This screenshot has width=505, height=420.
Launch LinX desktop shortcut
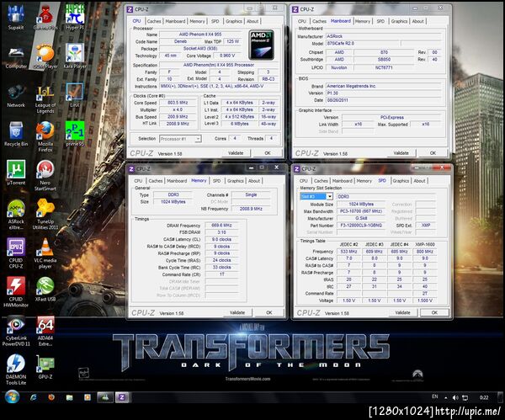tap(75, 96)
